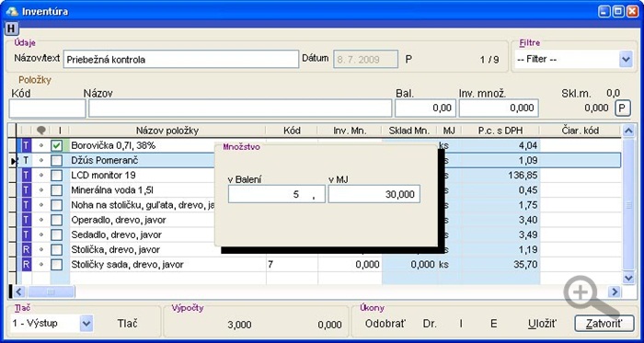Click the Tlač print button
The height and width of the screenshot is (343, 644).
tap(127, 324)
